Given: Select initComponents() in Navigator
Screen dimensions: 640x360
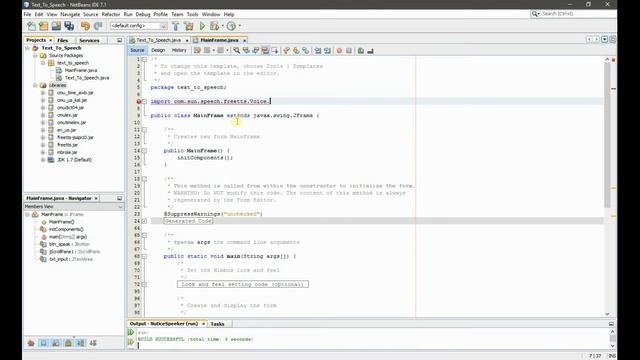Looking at the screenshot, I should [x=66, y=229].
